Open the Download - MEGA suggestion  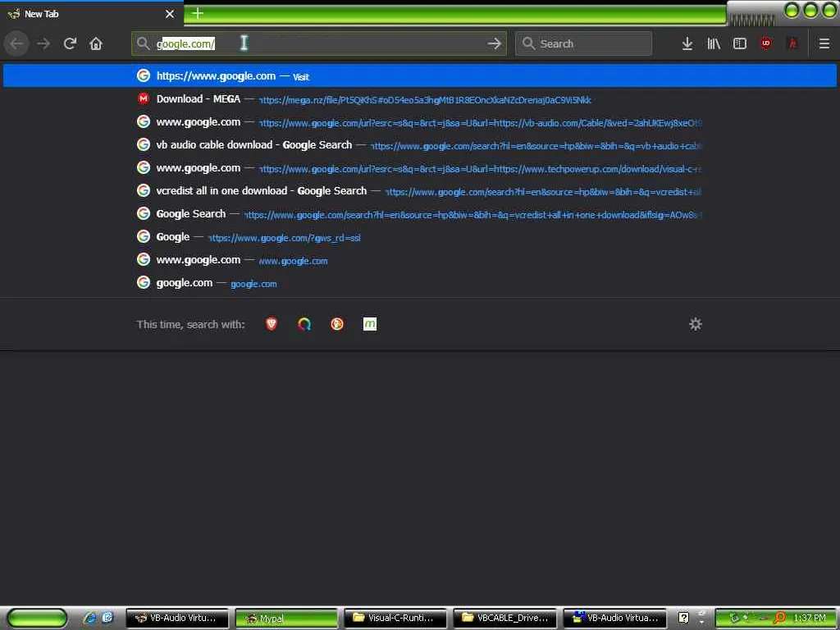click(x=420, y=99)
